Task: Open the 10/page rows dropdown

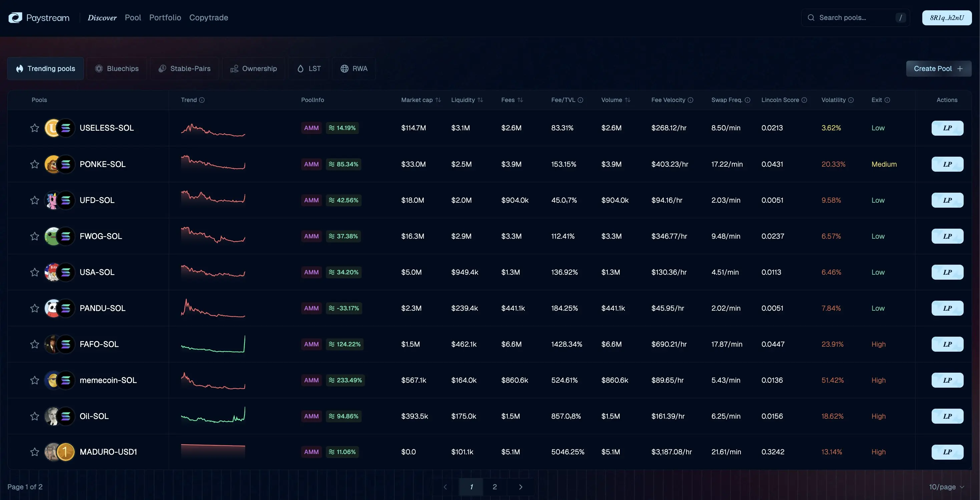Action: (946, 487)
